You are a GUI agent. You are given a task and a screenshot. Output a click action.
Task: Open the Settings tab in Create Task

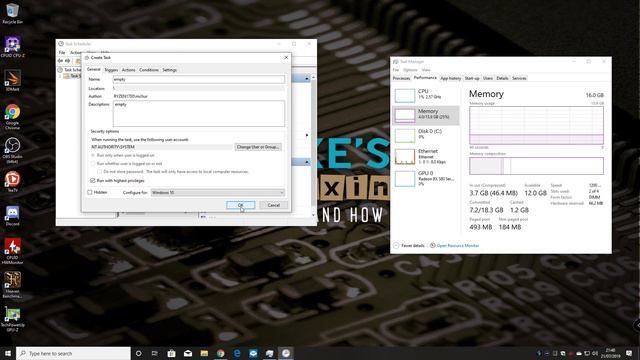[169, 70]
